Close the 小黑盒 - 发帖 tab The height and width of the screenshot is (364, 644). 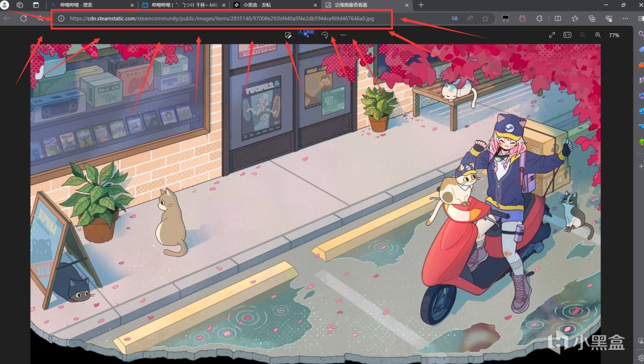tap(315, 5)
